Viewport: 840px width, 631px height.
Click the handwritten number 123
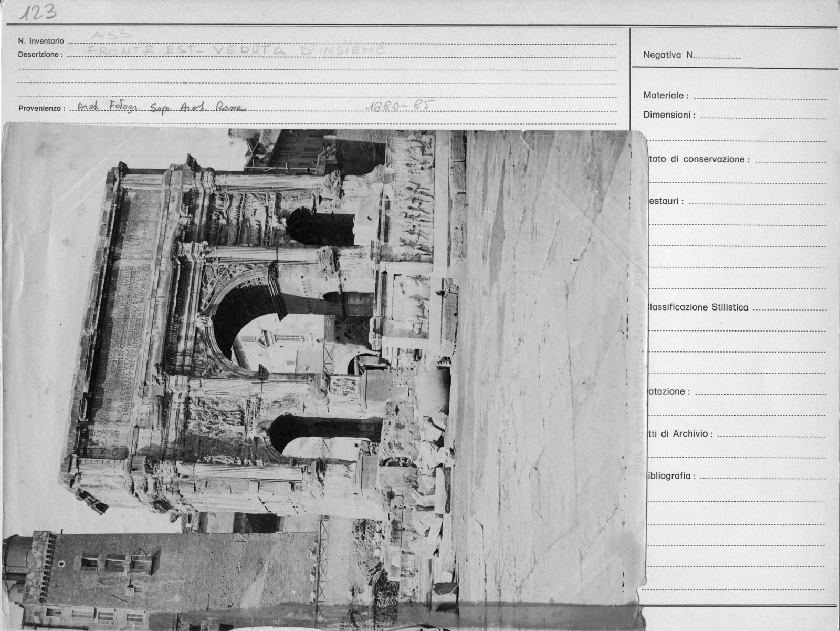click(x=38, y=12)
